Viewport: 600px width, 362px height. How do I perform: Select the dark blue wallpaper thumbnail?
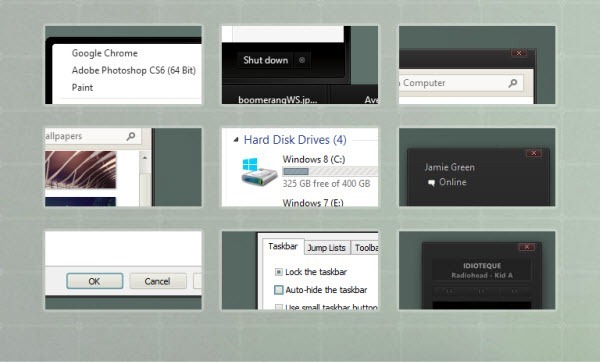[80, 202]
